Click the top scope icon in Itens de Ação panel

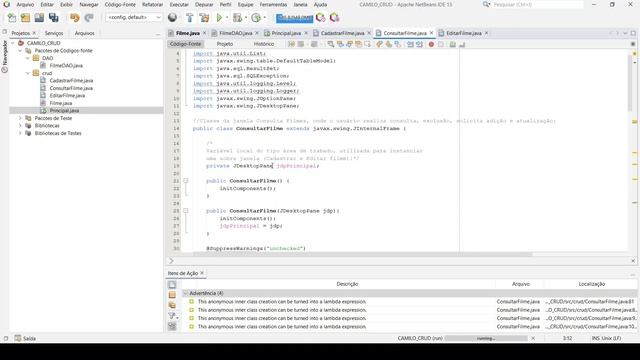click(x=172, y=284)
